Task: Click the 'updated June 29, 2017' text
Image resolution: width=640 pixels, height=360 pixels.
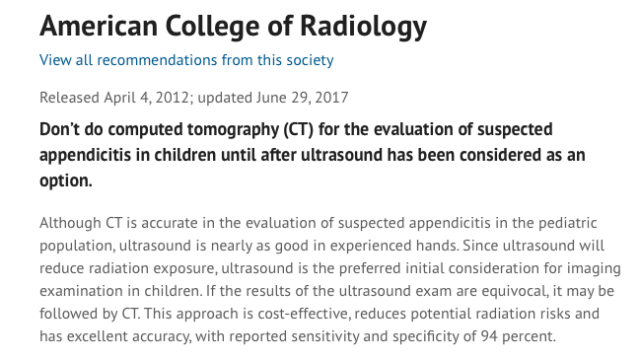Action: pos(273,98)
